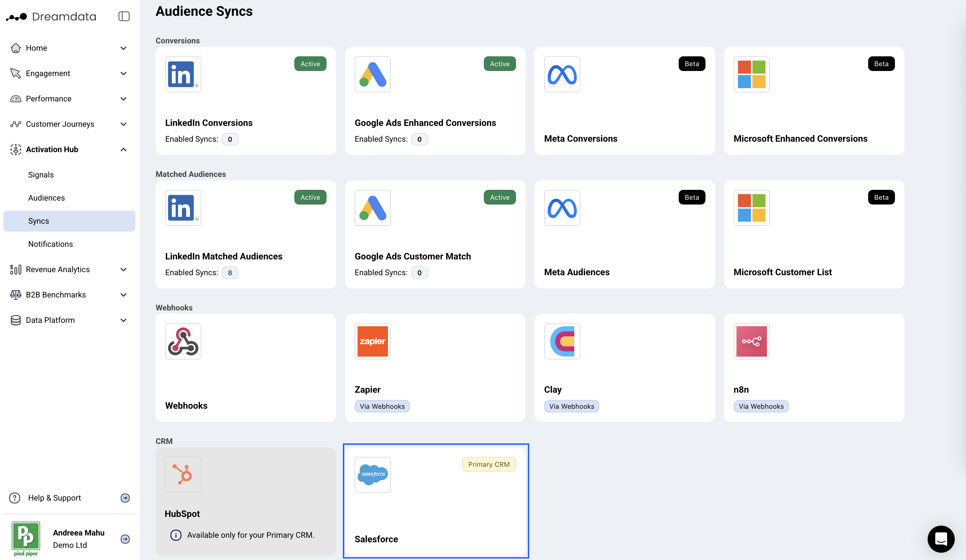Open the Andreea Mahu account switcher arrow
966x560 pixels.
click(x=125, y=539)
